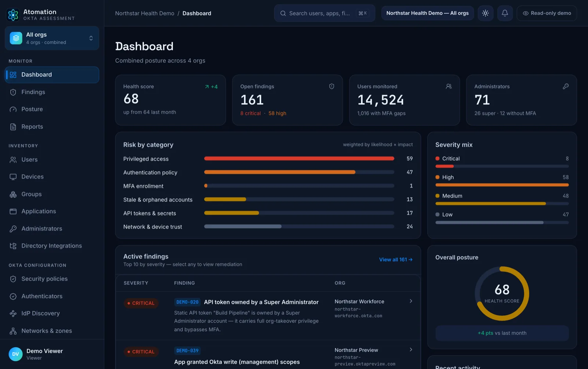The width and height of the screenshot is (588, 369).
Task: Expand the DEMO-039 finding row chevron
Action: (x=411, y=350)
